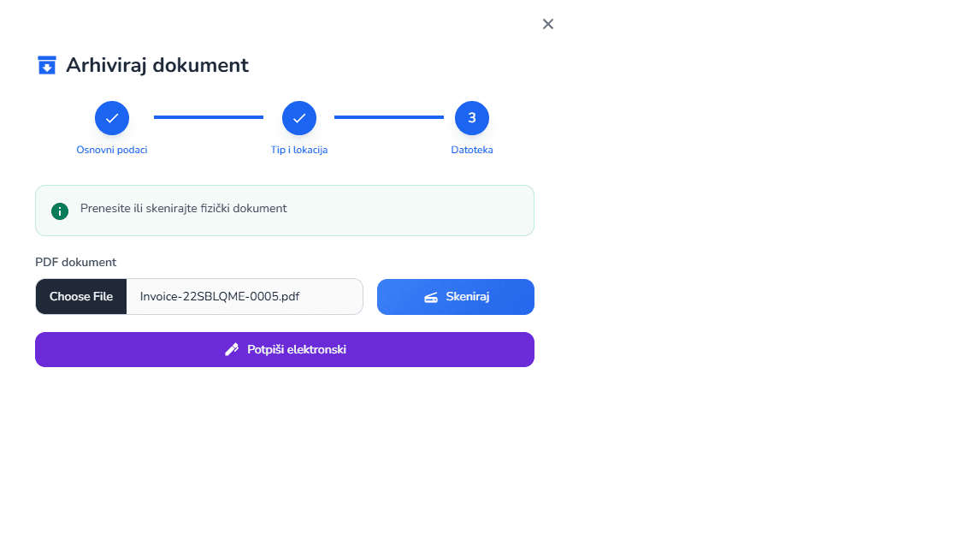Click the progress line leading to step 3
Viewport: 980px width, 534px height.
388,117
